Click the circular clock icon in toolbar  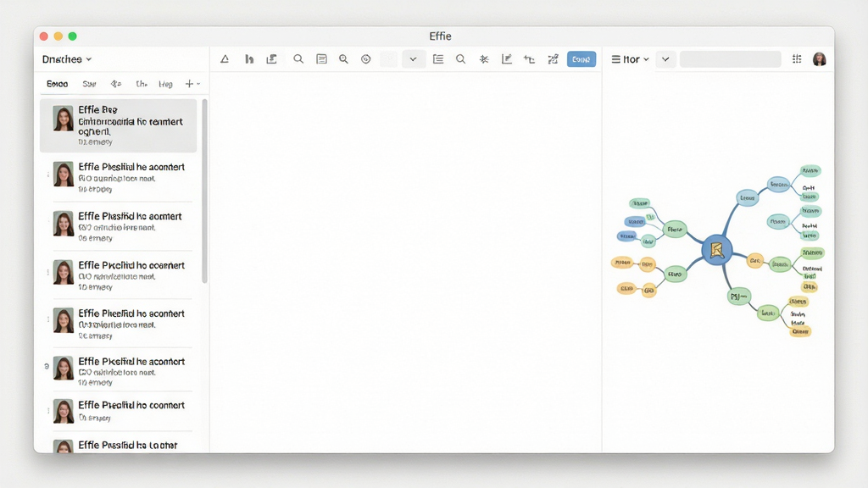(366, 59)
